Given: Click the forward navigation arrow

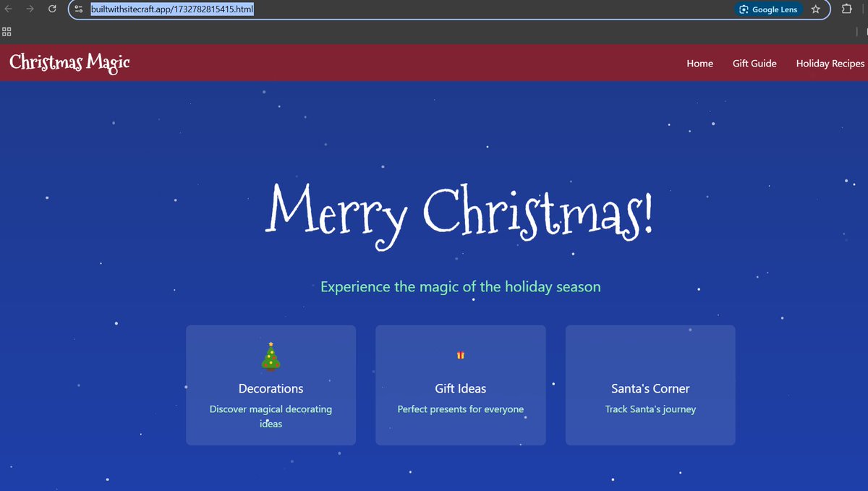Looking at the screenshot, I should pos(31,9).
